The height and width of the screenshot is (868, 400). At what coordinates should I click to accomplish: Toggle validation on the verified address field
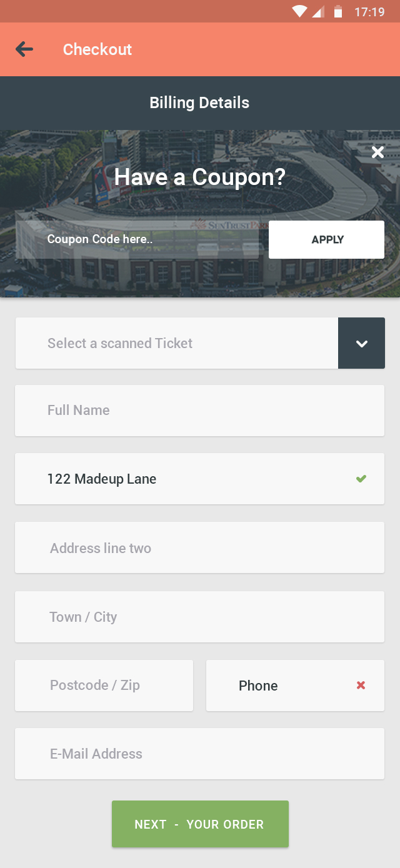(361, 479)
